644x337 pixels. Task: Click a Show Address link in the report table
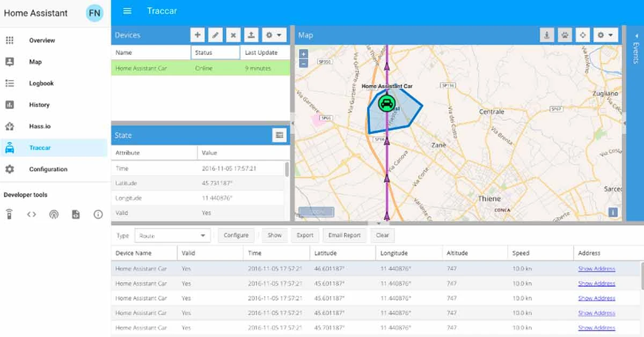(x=597, y=268)
